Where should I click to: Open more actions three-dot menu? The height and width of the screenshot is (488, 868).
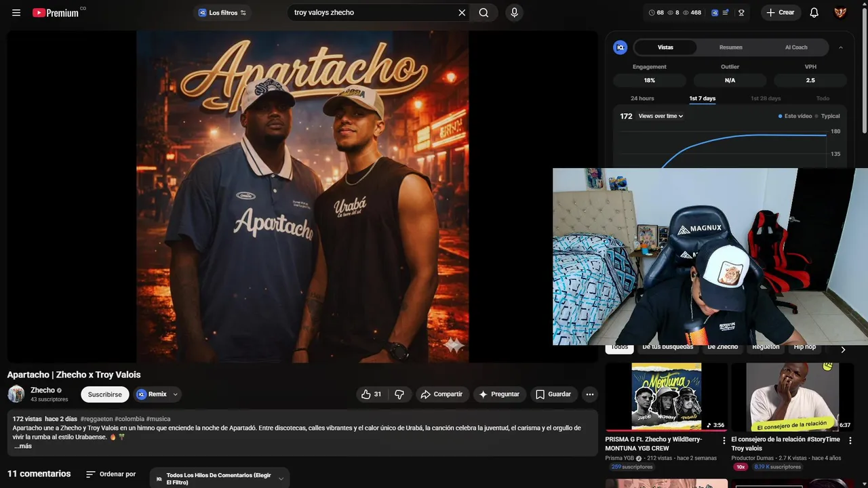coord(590,394)
